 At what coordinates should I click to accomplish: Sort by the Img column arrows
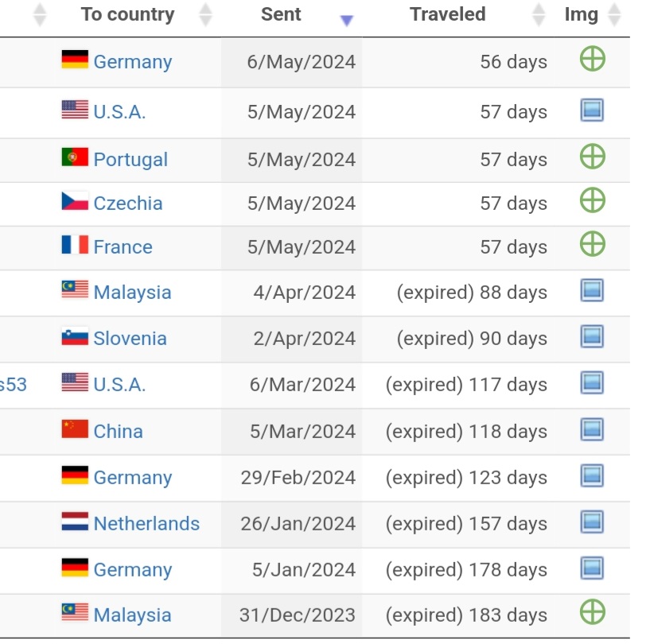point(614,15)
